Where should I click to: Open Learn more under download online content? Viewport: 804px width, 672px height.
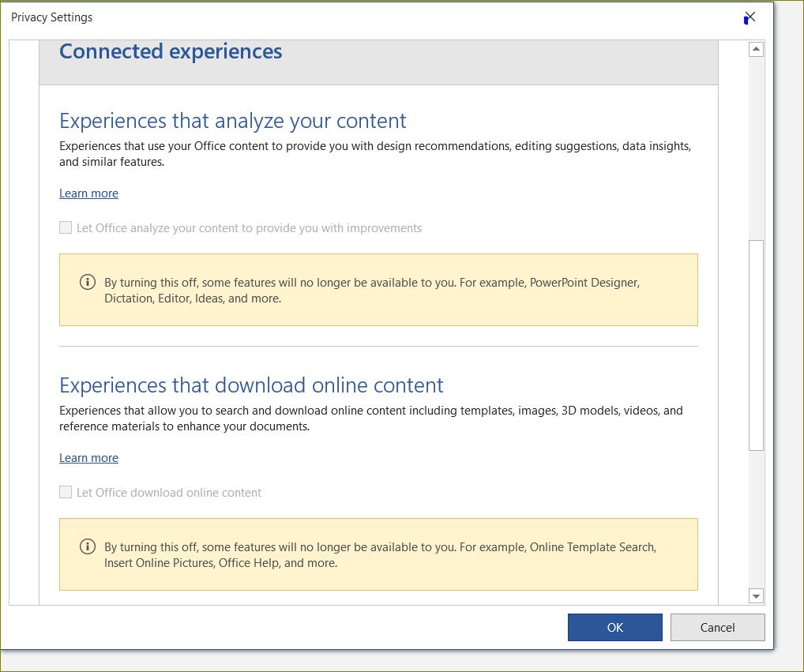pyautogui.click(x=88, y=458)
